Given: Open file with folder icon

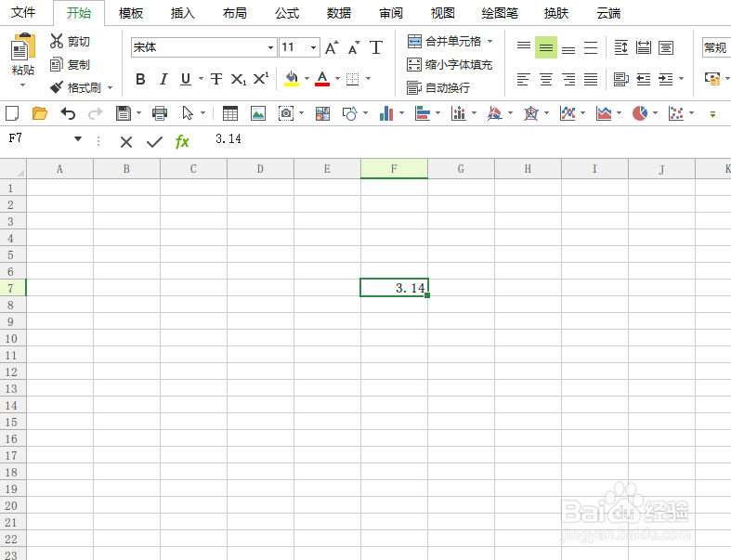Looking at the screenshot, I should click(x=40, y=113).
